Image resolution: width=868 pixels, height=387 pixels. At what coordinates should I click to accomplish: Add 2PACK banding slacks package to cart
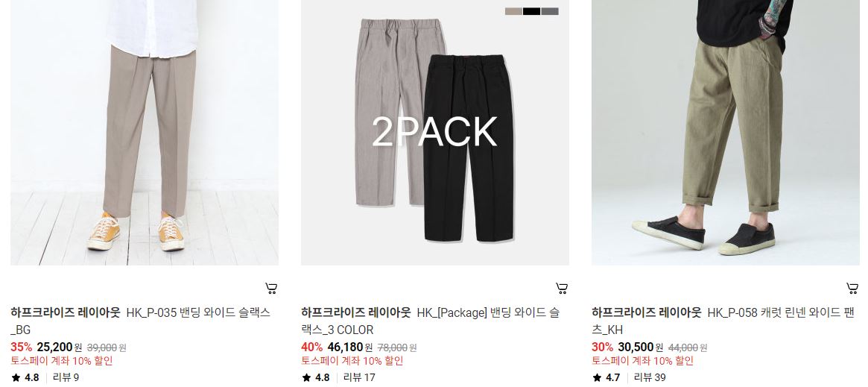click(x=562, y=289)
